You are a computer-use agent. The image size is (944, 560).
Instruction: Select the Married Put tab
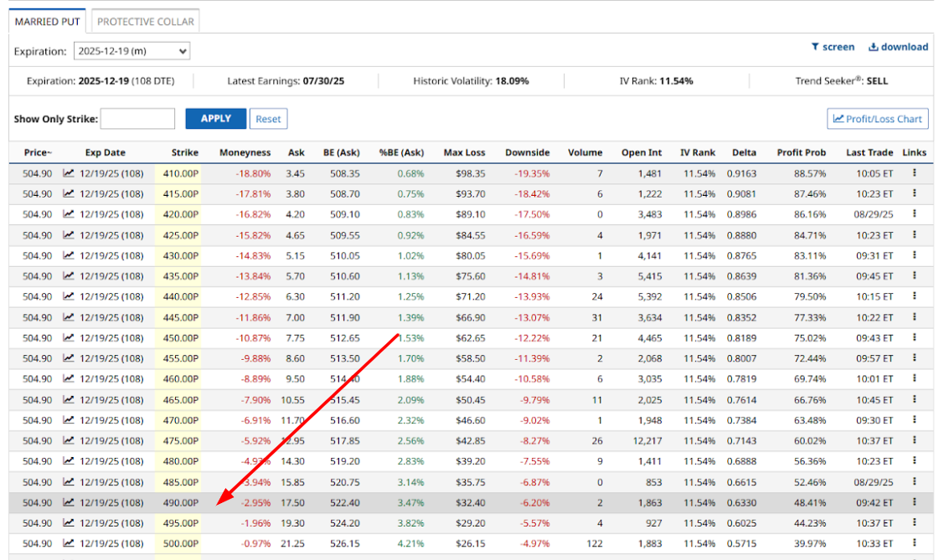tap(48, 22)
